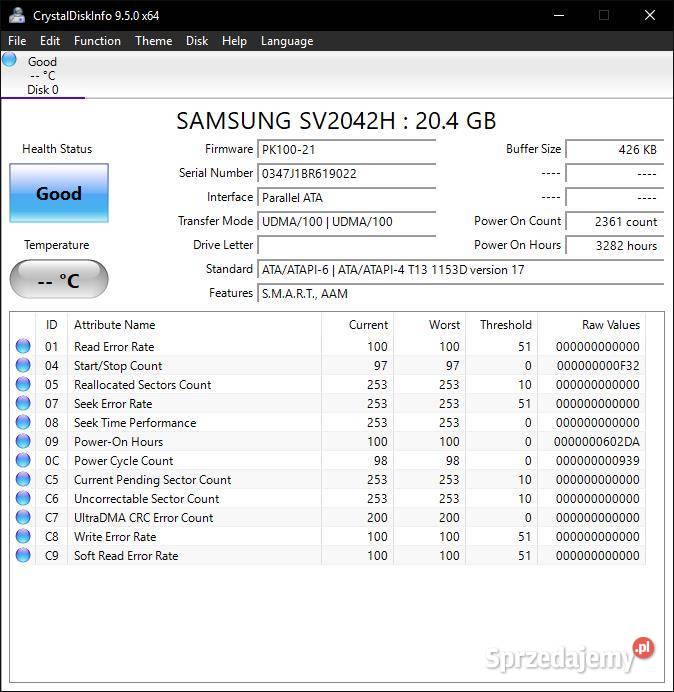
Task: Select the Power-On Hours attribute name
Action: click(x=118, y=442)
